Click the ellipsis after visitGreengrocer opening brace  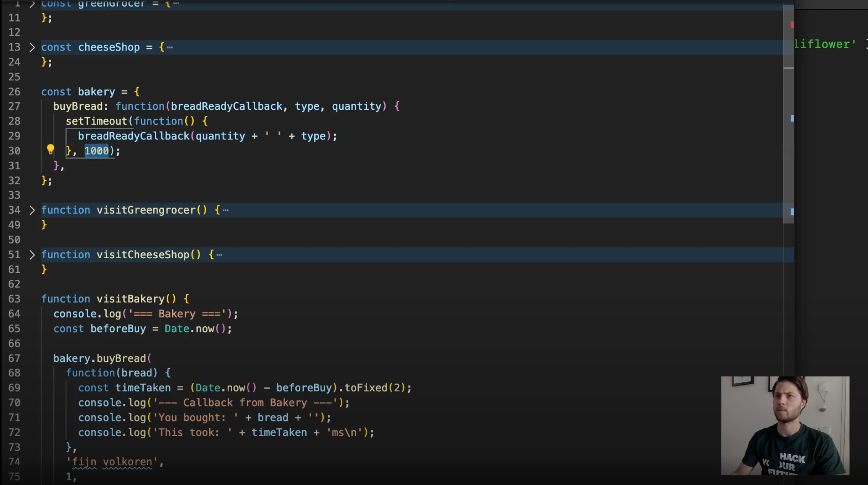coord(226,210)
